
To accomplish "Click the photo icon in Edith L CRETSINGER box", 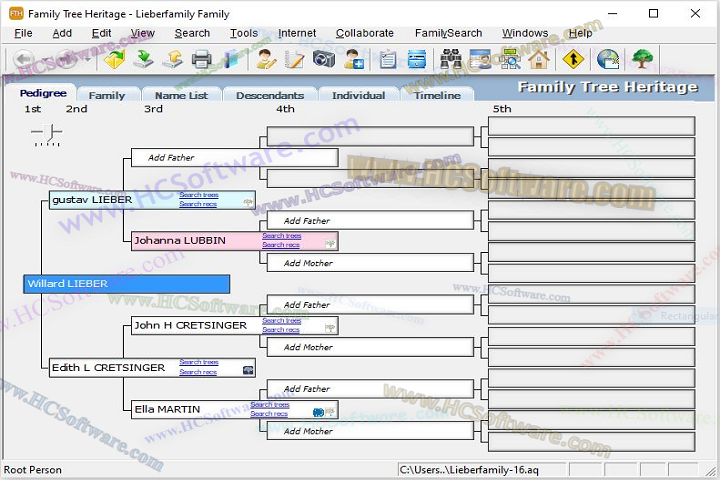I will [x=248, y=370].
